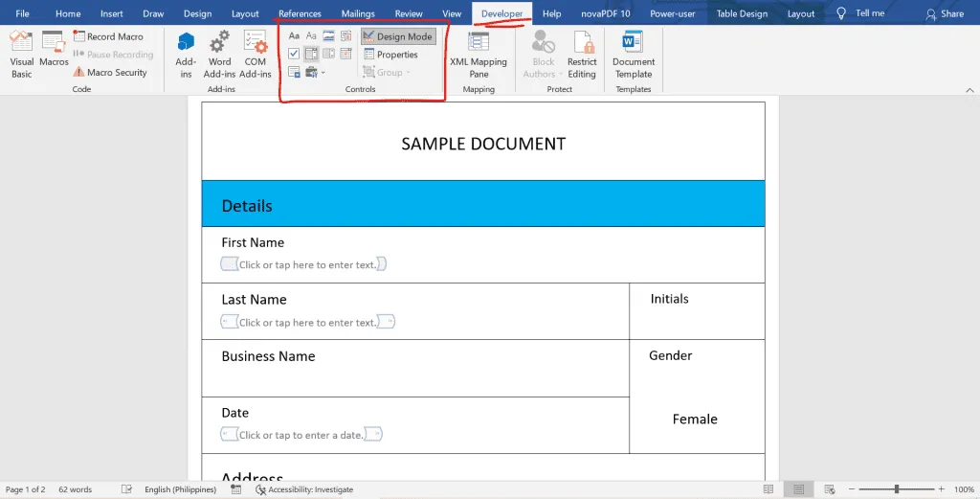Switch to Print Layout view
Viewport: 980px width, 499px height.
(x=799, y=489)
